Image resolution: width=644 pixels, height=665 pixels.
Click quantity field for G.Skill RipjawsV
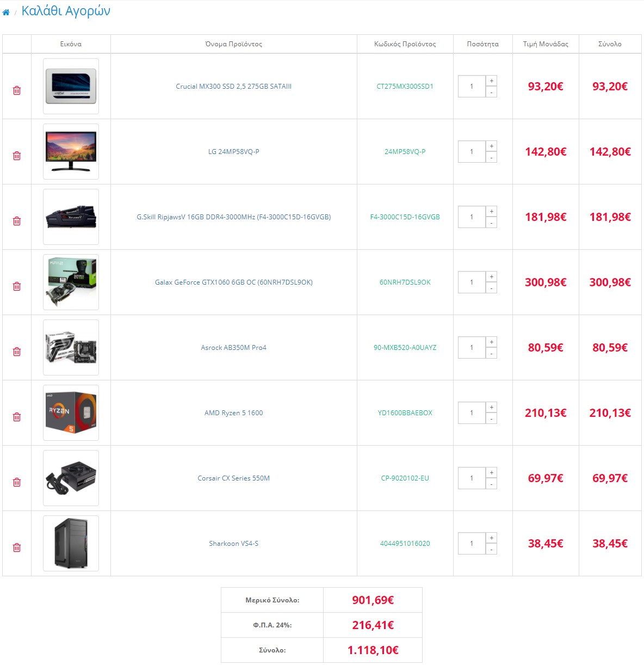472,217
